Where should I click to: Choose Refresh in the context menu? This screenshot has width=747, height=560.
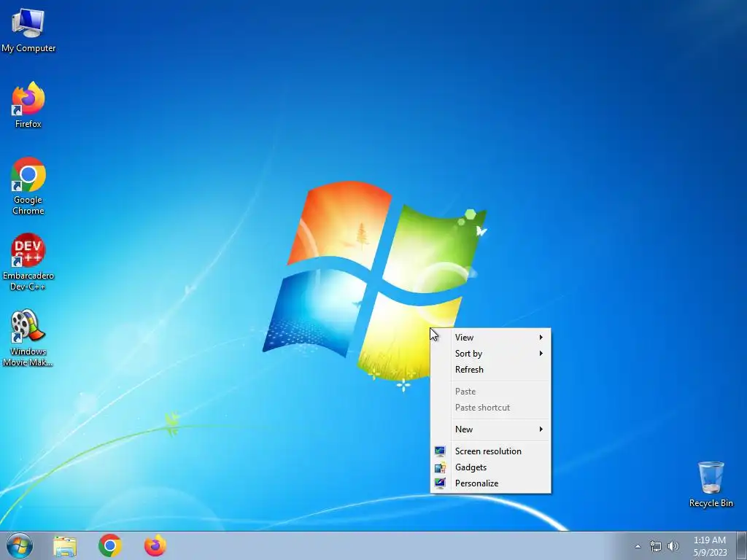tap(490, 370)
